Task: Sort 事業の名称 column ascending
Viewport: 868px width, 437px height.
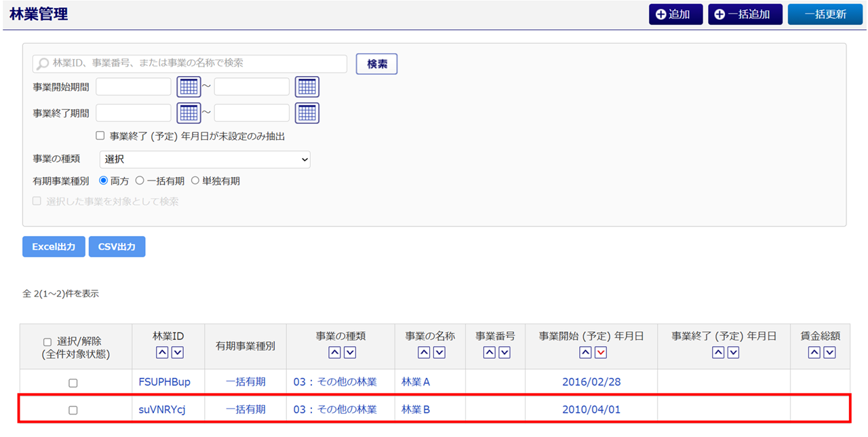Action: click(423, 352)
